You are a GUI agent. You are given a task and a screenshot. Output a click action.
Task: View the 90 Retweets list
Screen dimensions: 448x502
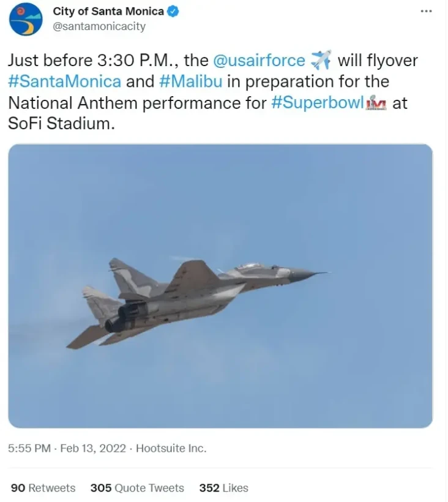(43, 488)
